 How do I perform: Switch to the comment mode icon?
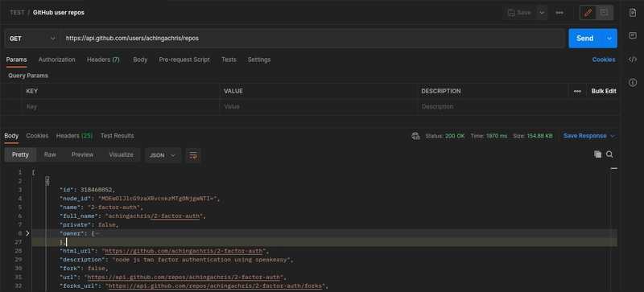(605, 13)
